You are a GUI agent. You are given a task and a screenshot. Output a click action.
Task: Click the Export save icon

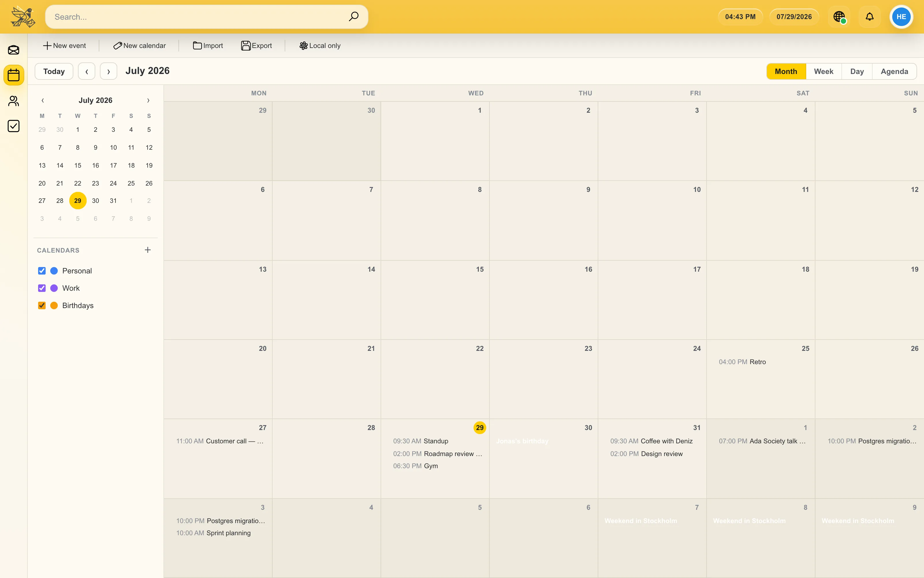[246, 45]
